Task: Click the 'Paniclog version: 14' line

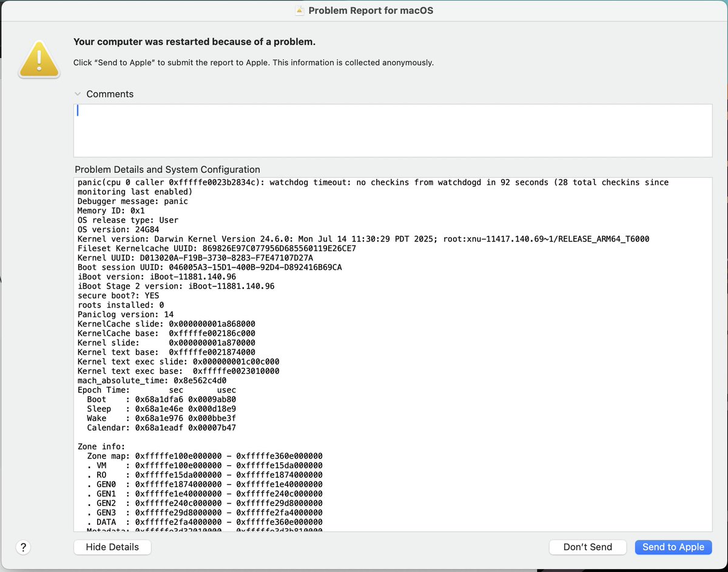Action: [x=126, y=314]
